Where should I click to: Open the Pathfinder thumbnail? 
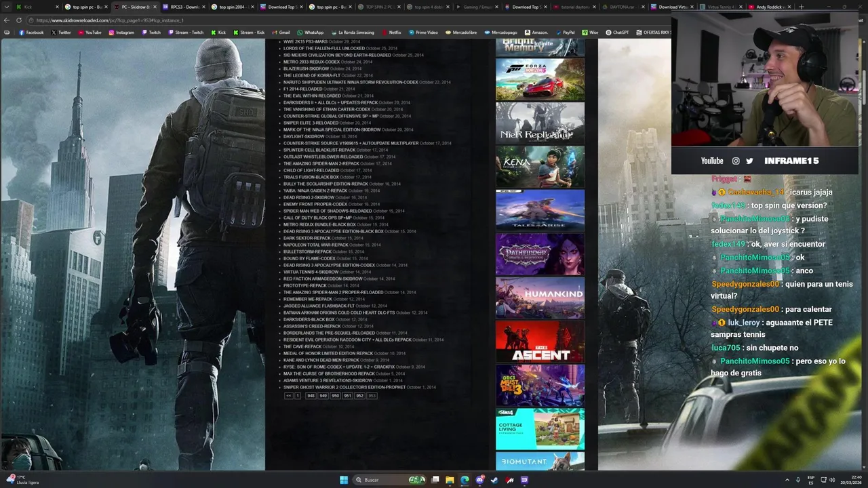pyautogui.click(x=540, y=254)
